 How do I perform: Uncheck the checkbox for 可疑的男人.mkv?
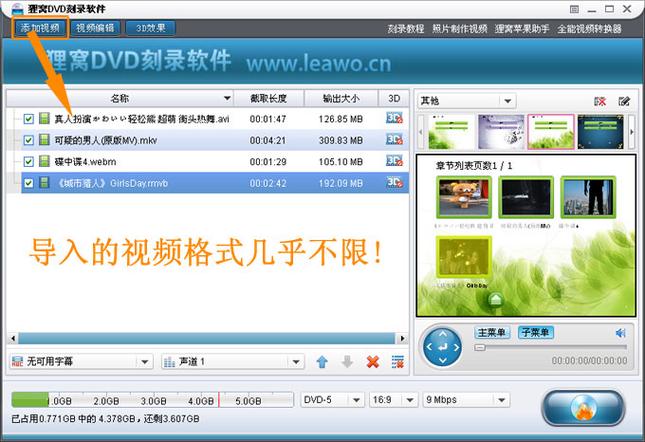28,140
